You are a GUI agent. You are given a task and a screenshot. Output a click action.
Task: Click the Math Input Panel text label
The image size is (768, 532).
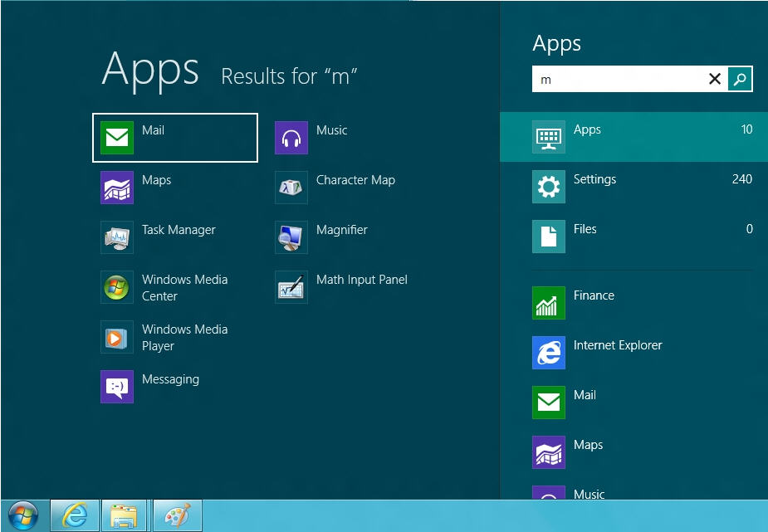click(362, 280)
